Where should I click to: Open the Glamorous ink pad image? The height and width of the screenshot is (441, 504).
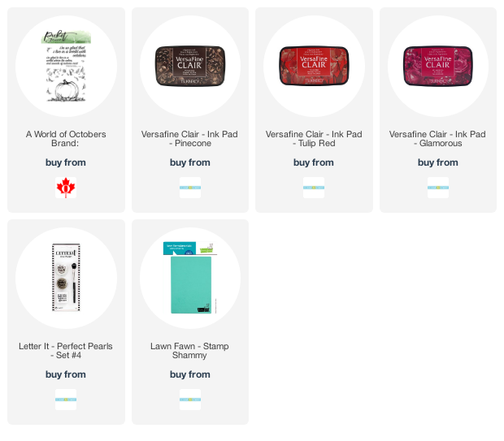[438, 66]
